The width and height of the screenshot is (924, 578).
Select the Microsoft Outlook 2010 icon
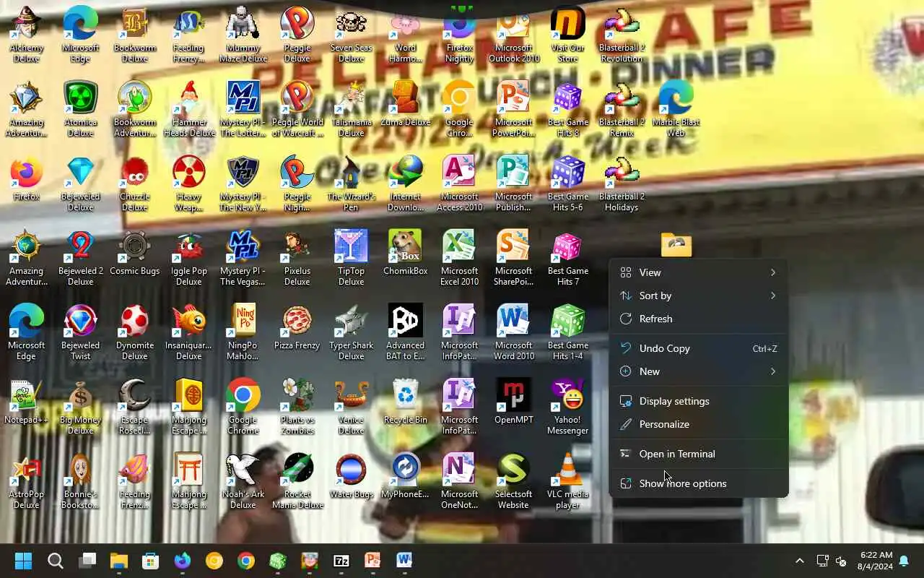(x=513, y=35)
